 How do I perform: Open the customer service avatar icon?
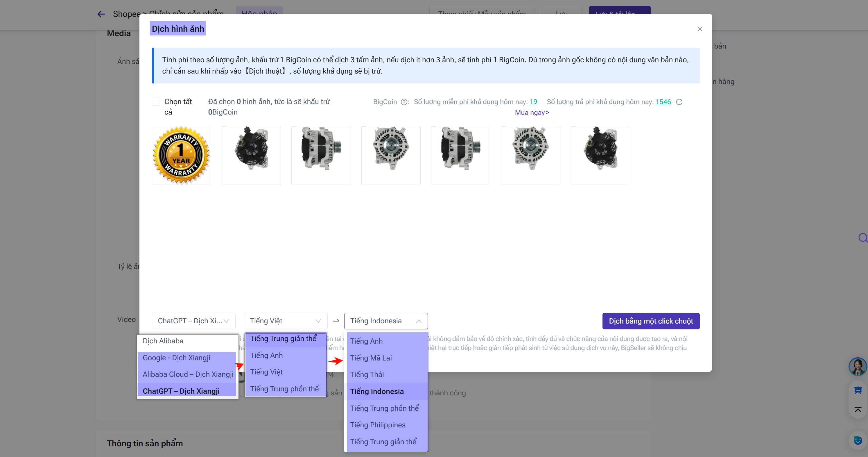[857, 366]
